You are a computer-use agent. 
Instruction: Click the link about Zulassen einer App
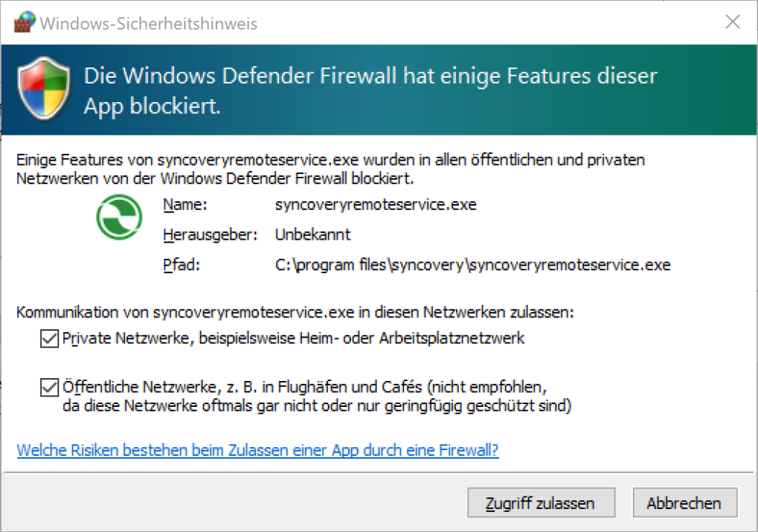tap(257, 450)
